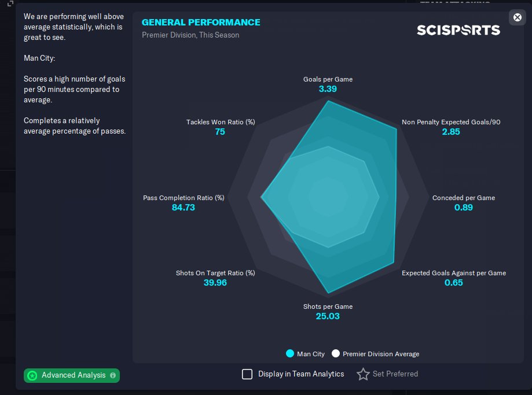The height and width of the screenshot is (395, 532).
Task: Enable Display in Team Analytics checkbox
Action: 247,374
